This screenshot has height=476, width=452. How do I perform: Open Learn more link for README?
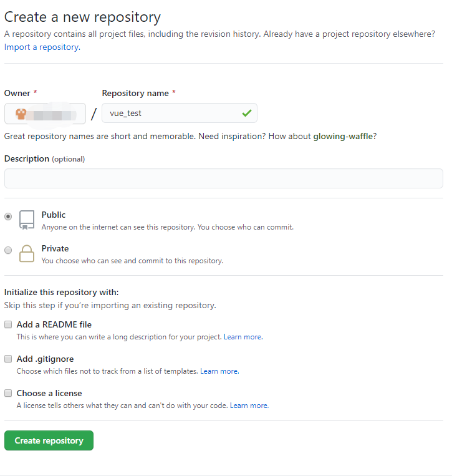(243, 337)
